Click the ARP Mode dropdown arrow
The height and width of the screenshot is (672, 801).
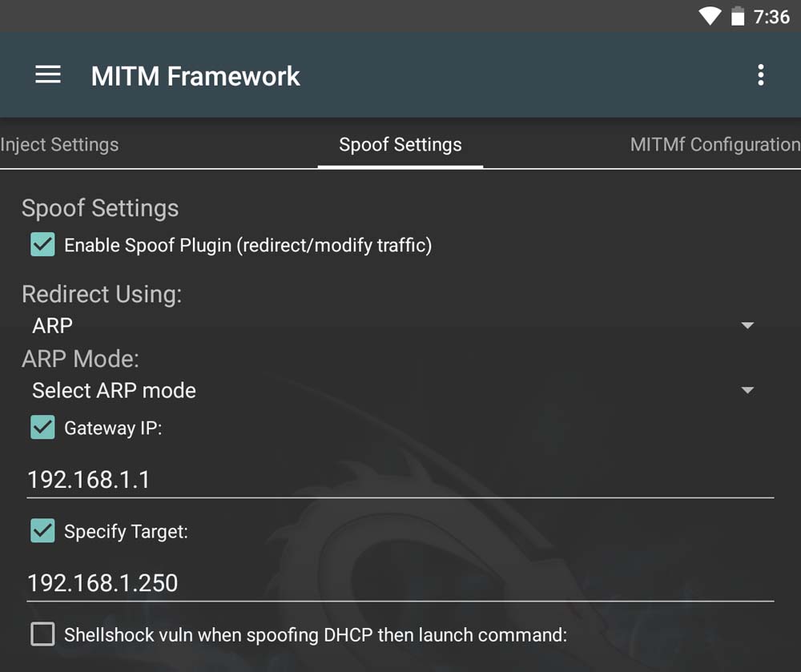point(747,391)
